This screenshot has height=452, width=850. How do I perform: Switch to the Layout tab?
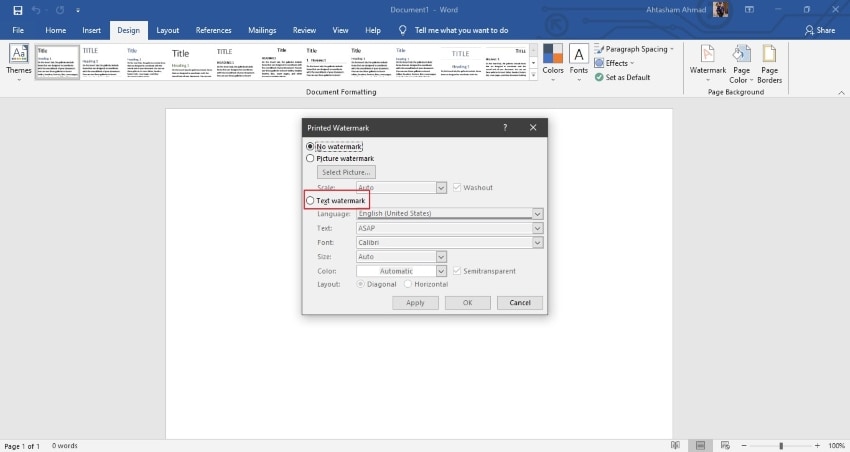click(x=168, y=30)
